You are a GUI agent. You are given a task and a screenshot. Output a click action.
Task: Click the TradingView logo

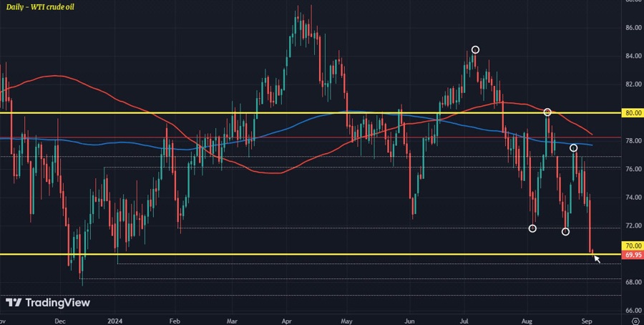47,303
